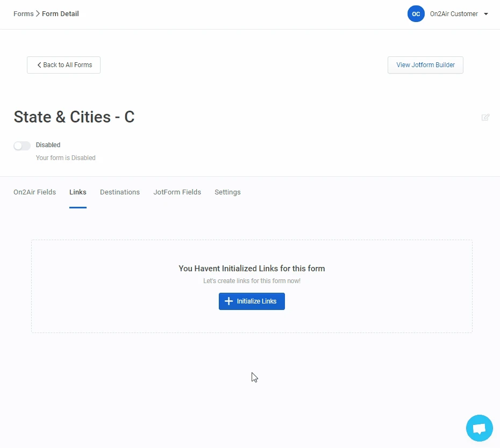The height and width of the screenshot is (448, 500).
Task: Expand the account dropdown caret
Action: (486, 14)
